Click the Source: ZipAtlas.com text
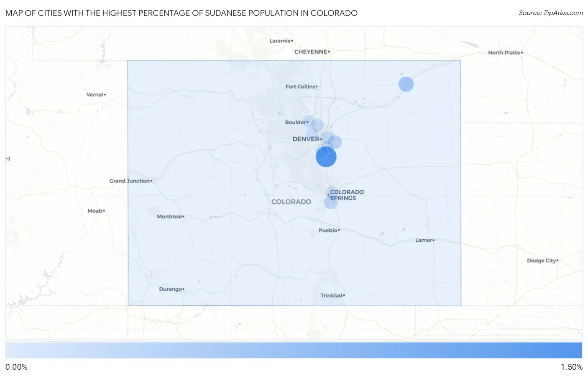The height and width of the screenshot is (376, 588). click(551, 13)
